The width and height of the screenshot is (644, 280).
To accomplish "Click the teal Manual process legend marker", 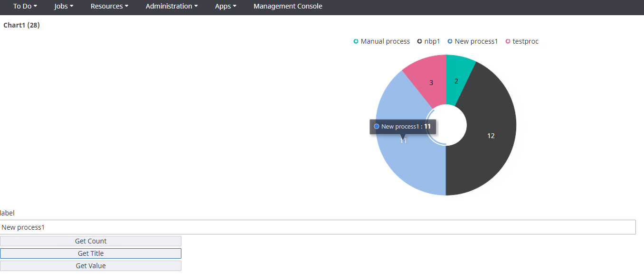I will (356, 42).
